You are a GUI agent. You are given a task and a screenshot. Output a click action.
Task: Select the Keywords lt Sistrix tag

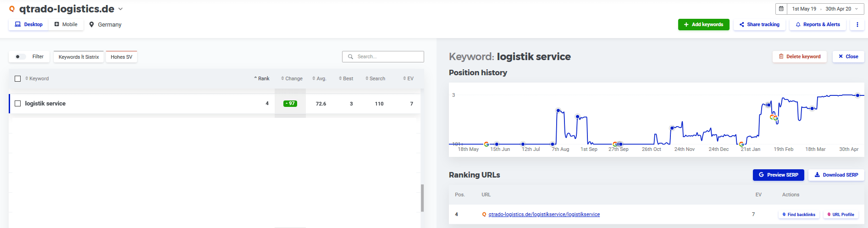click(x=79, y=57)
